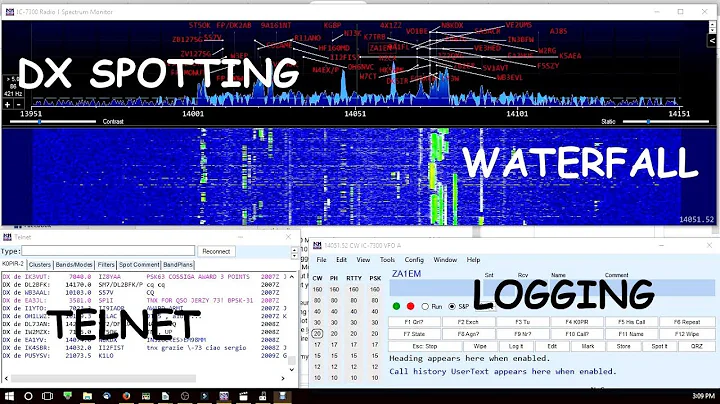
Task: Click the Store button
Action: (624, 346)
